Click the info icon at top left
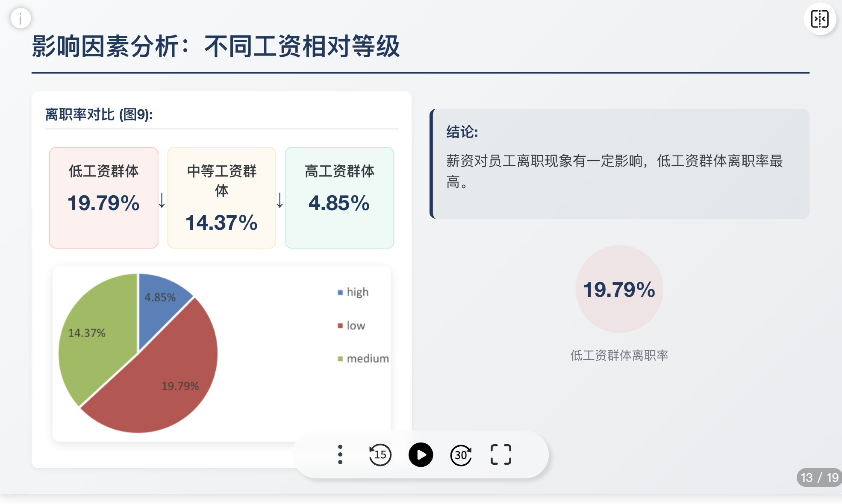The image size is (842, 504). coord(21,18)
